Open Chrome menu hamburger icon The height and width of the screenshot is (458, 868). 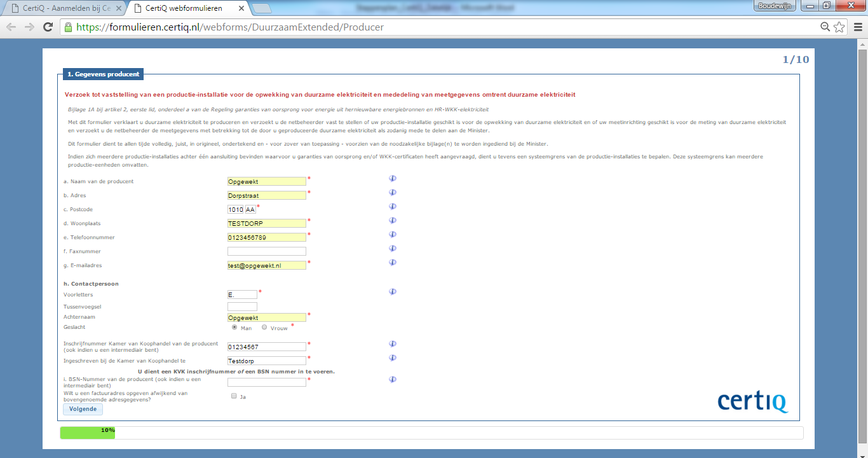(857, 27)
